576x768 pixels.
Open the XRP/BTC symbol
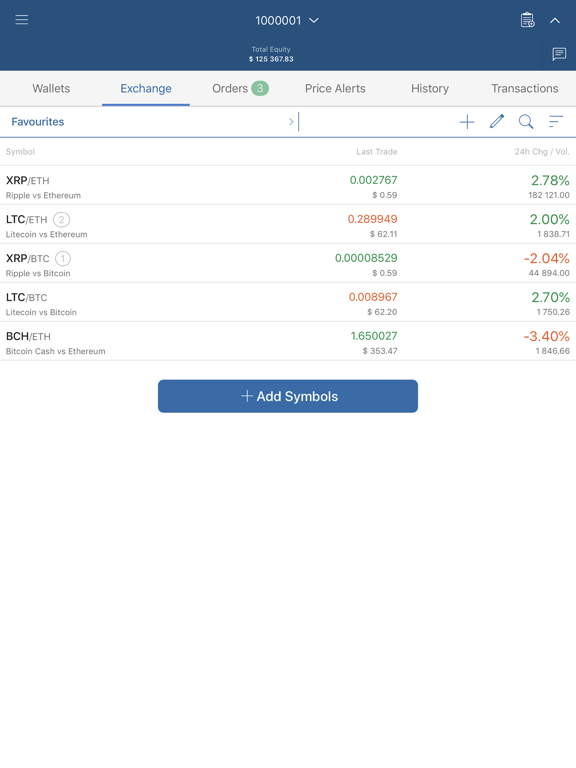pyautogui.click(x=288, y=264)
